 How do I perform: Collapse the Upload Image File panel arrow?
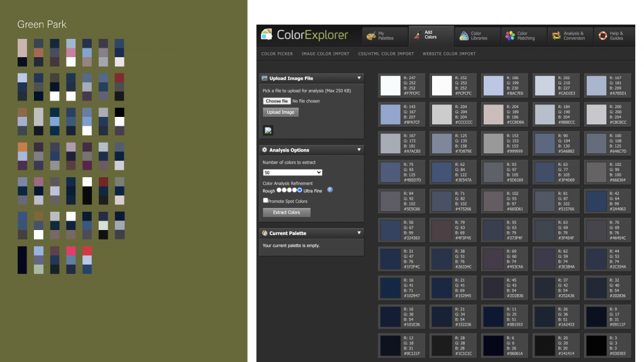[359, 78]
